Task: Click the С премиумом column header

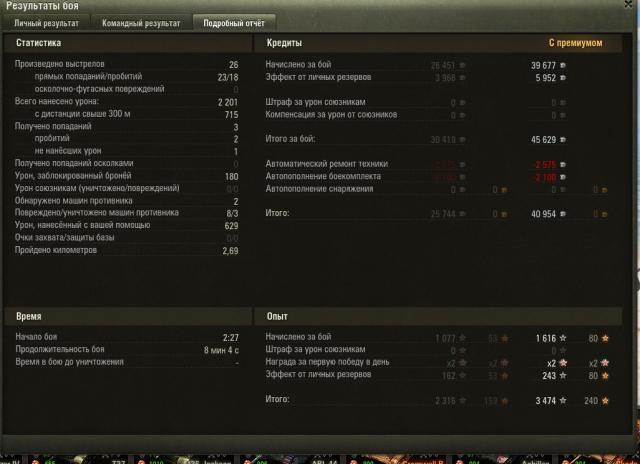Action: [575, 43]
